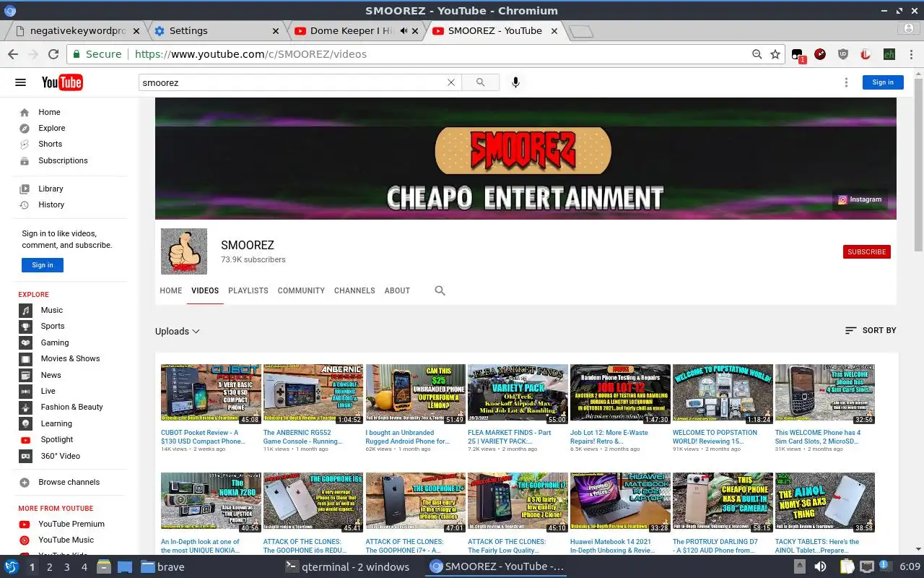Expand the Uploads dropdown
The image size is (924, 578).
[x=178, y=331]
